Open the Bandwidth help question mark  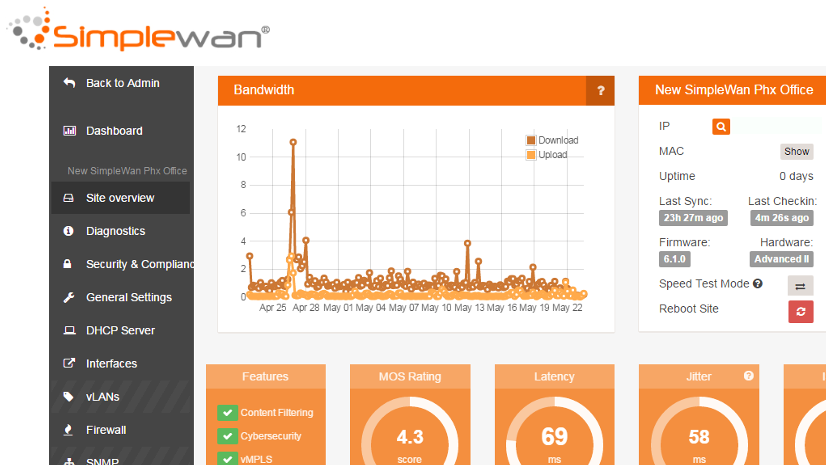click(x=600, y=90)
